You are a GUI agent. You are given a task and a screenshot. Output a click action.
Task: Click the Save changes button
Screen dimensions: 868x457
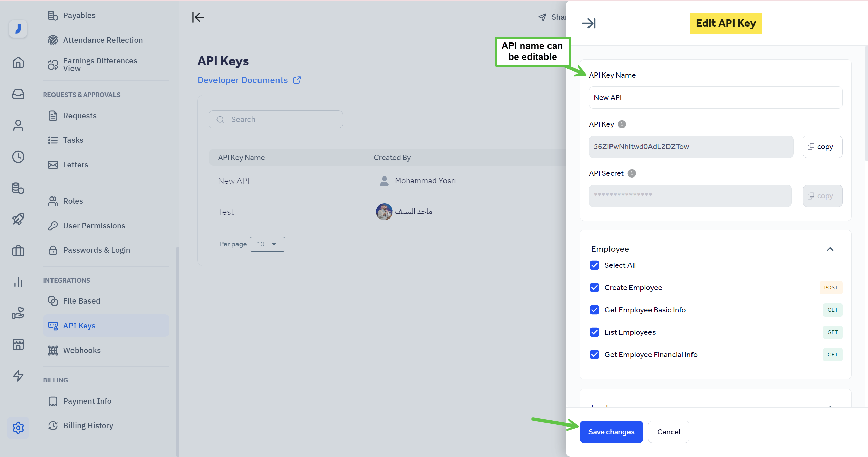[611, 432]
